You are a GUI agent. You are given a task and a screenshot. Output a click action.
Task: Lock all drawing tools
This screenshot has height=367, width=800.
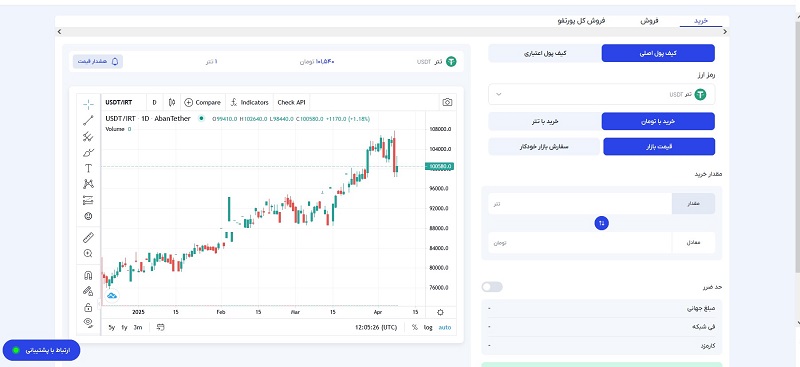coord(88,307)
